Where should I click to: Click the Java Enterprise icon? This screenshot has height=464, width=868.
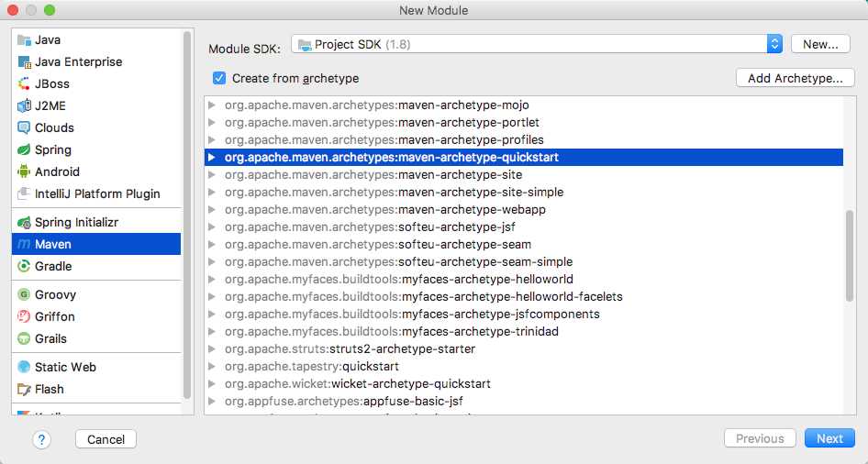pyautogui.click(x=24, y=62)
